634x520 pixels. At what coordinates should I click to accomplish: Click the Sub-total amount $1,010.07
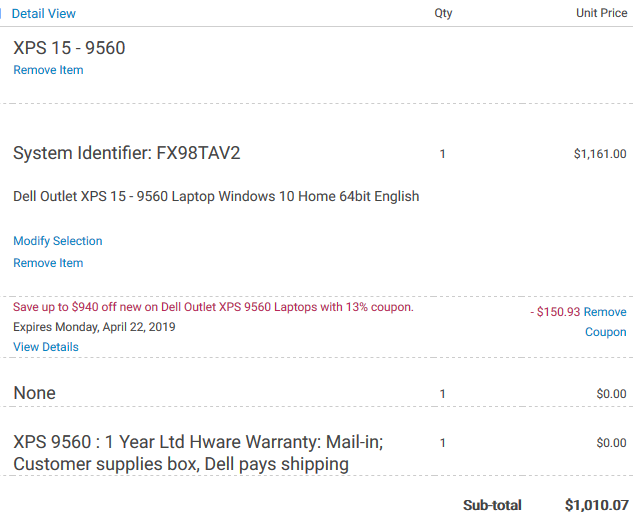[x=596, y=505]
